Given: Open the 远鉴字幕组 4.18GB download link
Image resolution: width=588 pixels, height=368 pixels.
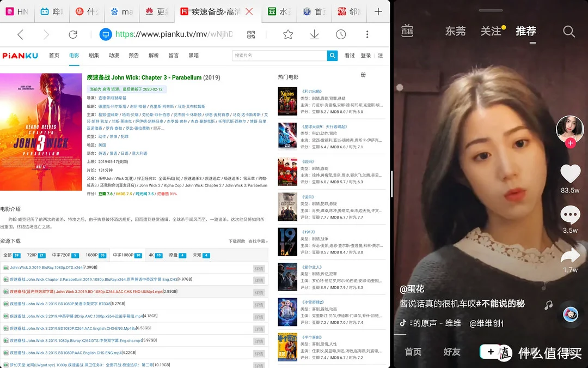Looking at the screenshot, I should point(76,316).
